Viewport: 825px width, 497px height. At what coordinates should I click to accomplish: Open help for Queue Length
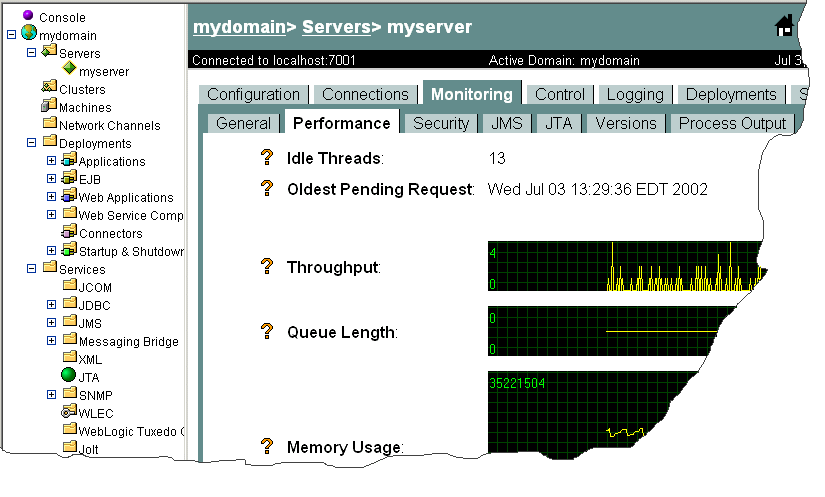click(x=267, y=331)
